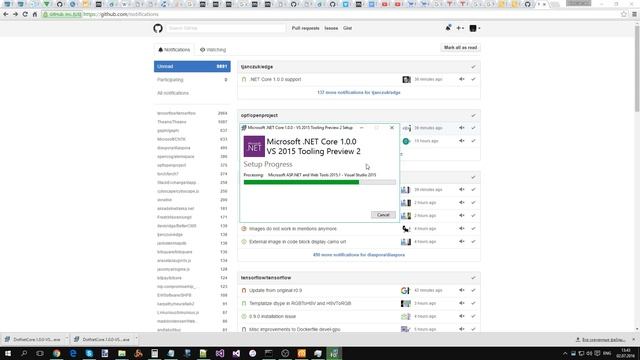The height and width of the screenshot is (360, 640).
Task: Open '137 more notifications for tjanczuk/edge' link
Action: click(x=359, y=93)
